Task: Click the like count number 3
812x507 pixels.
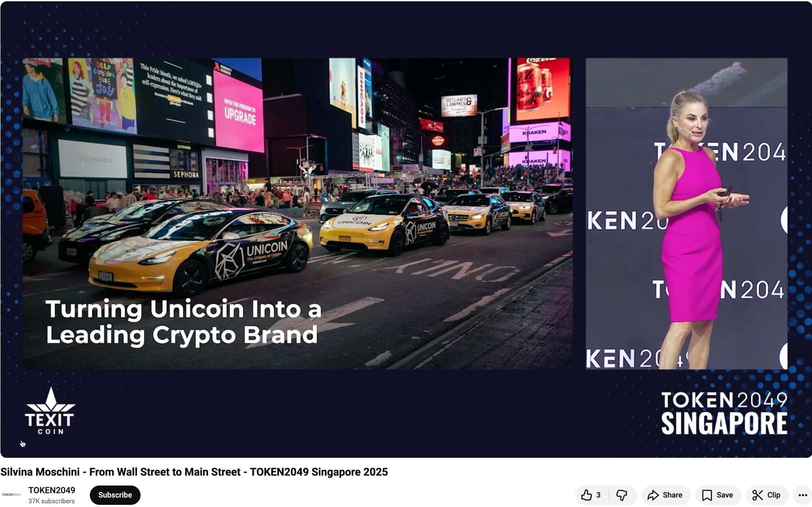Action: [x=598, y=495]
